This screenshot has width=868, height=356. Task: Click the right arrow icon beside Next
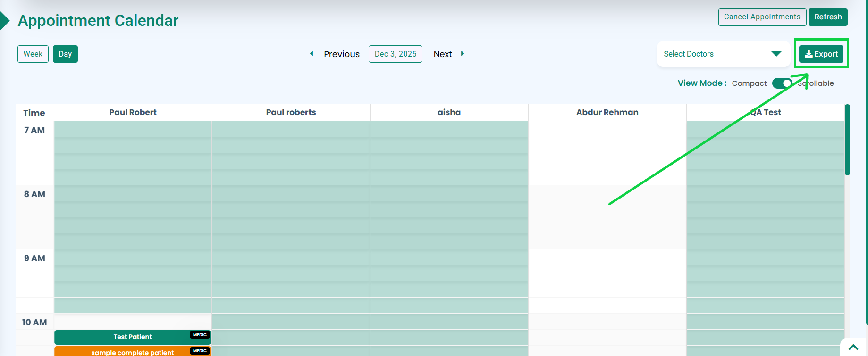click(463, 54)
